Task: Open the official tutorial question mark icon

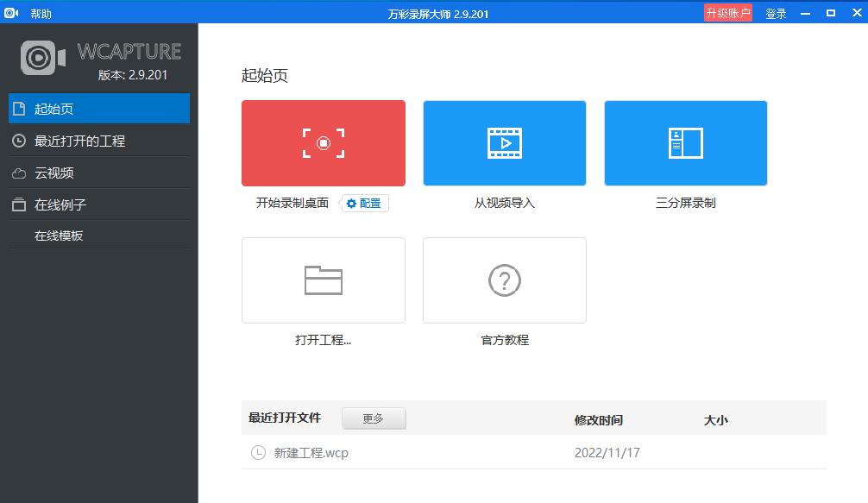Action: [504, 280]
